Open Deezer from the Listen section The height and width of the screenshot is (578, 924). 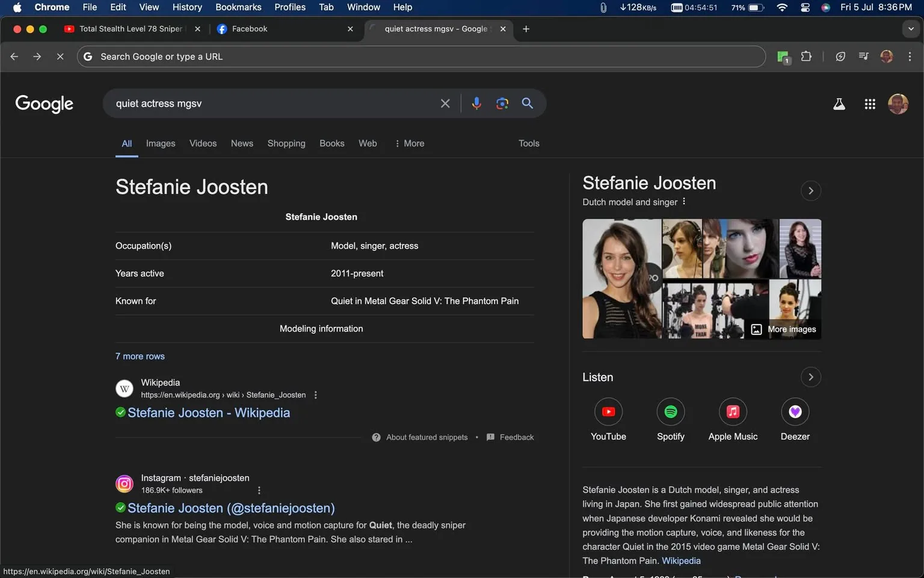pos(795,411)
